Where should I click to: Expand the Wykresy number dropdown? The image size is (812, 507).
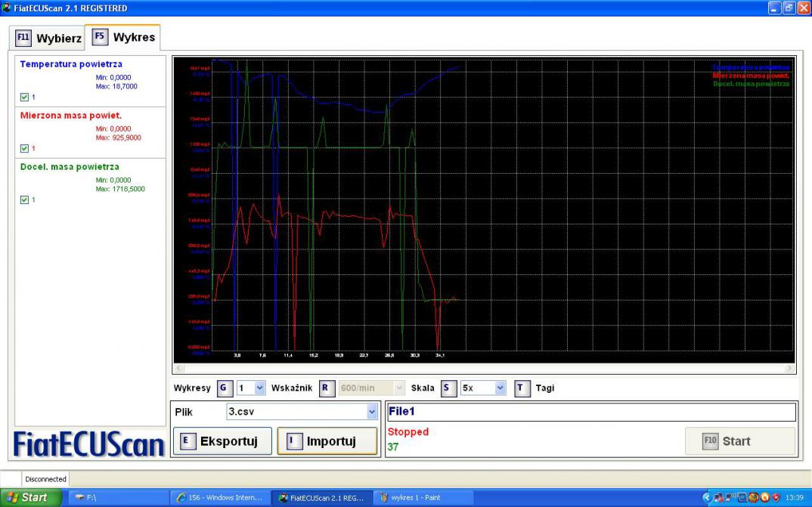click(260, 388)
